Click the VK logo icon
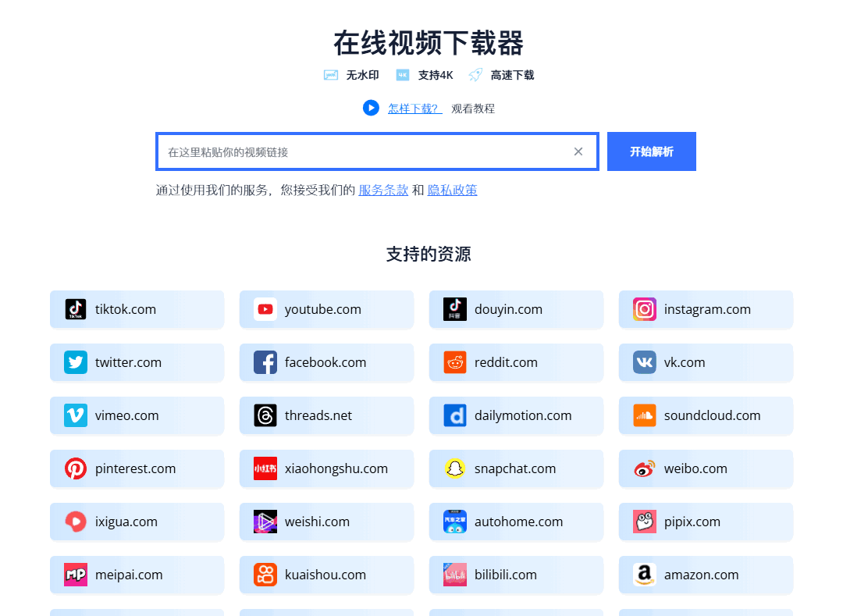Viewport: 843px width, 616px height. (645, 363)
